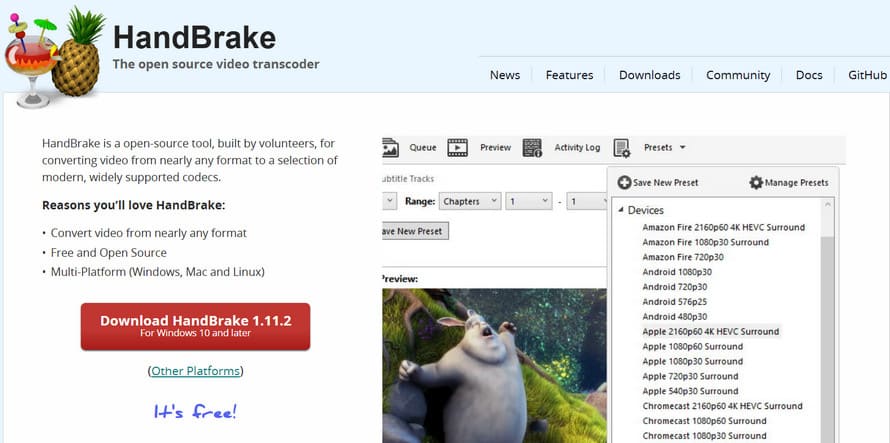Click the HandBrake title heading
Image resolution: width=890 pixels, height=443 pixels.
[195, 37]
